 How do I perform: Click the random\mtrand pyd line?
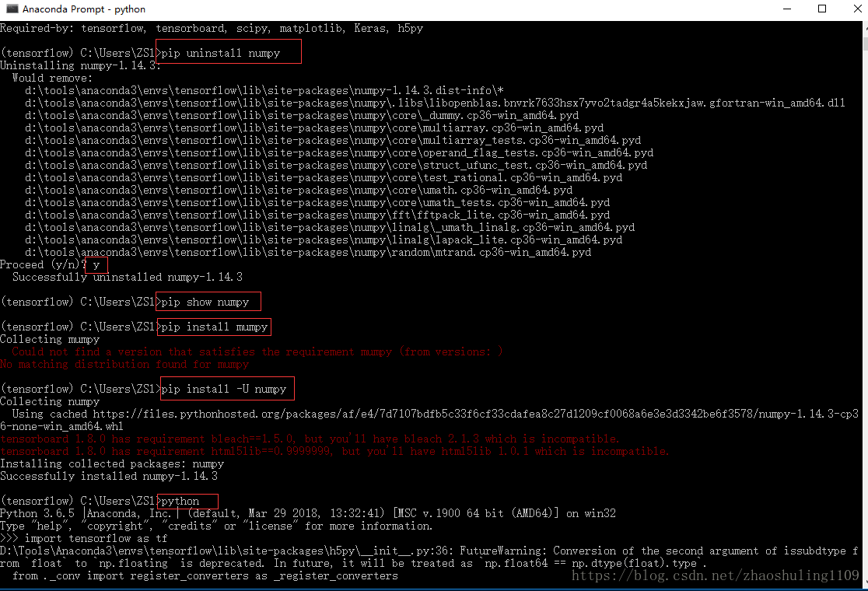[x=308, y=252]
